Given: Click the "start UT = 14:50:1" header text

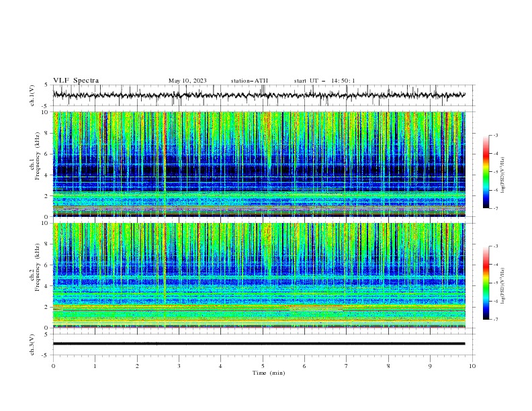Looking at the screenshot, I should tap(324, 81).
